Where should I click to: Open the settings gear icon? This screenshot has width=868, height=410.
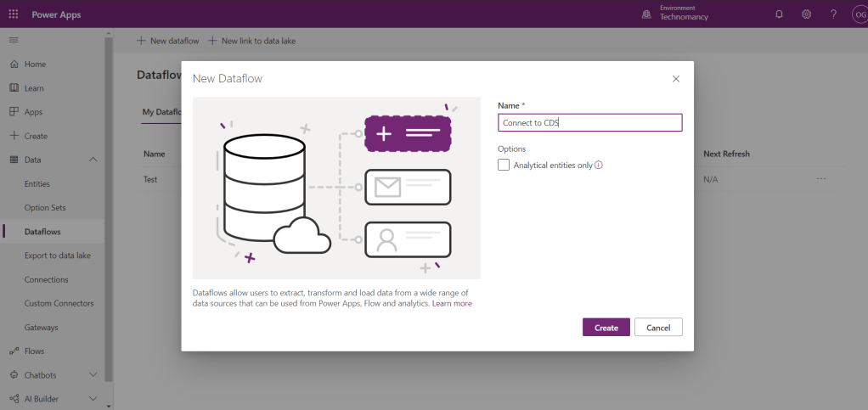(x=806, y=14)
